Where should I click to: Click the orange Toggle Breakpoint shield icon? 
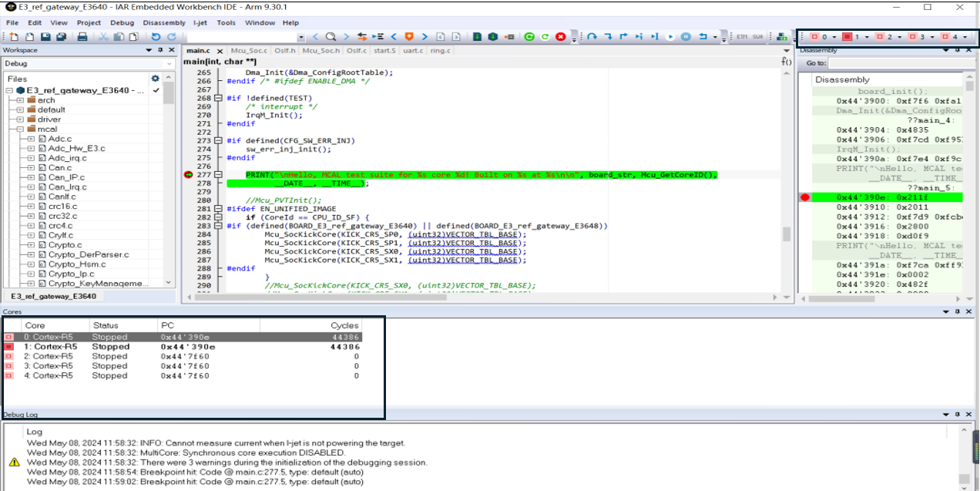[x=409, y=37]
